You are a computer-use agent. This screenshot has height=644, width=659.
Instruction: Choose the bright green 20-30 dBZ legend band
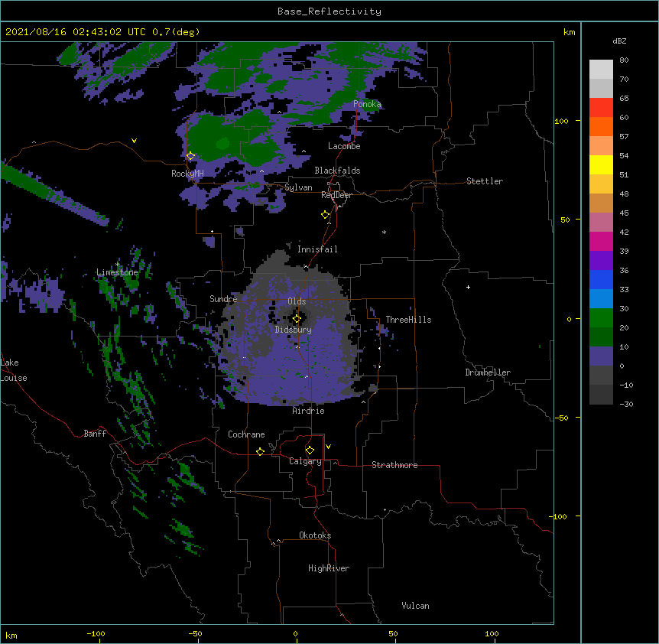601,318
